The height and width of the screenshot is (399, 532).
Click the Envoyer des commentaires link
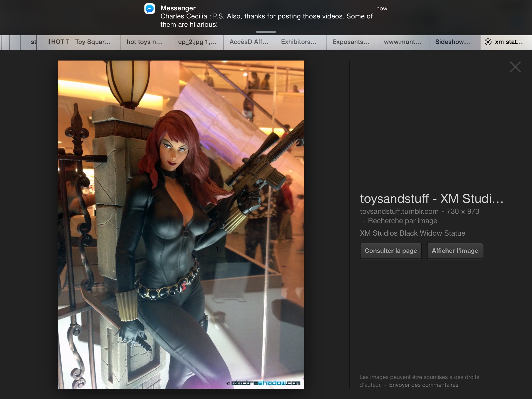(424, 385)
